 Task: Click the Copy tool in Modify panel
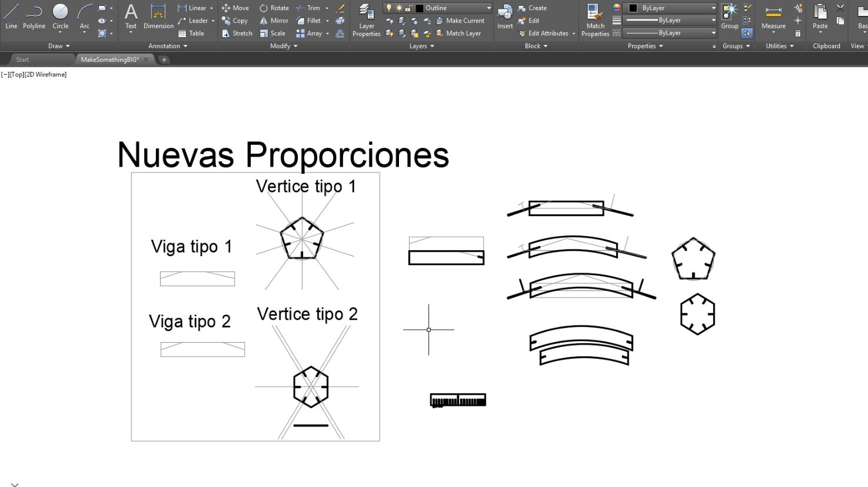click(x=235, y=21)
